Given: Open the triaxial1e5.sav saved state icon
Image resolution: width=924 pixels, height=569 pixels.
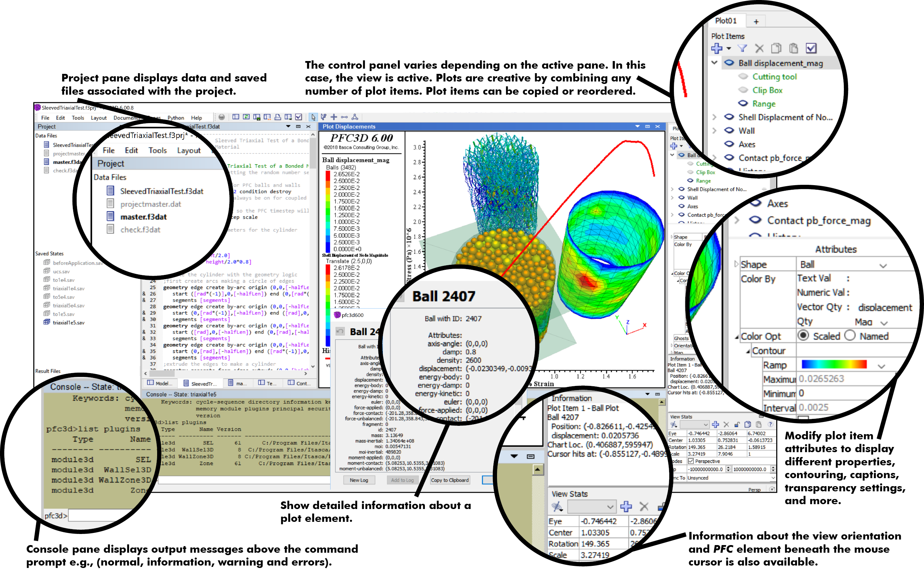Looking at the screenshot, I should pos(47,322).
